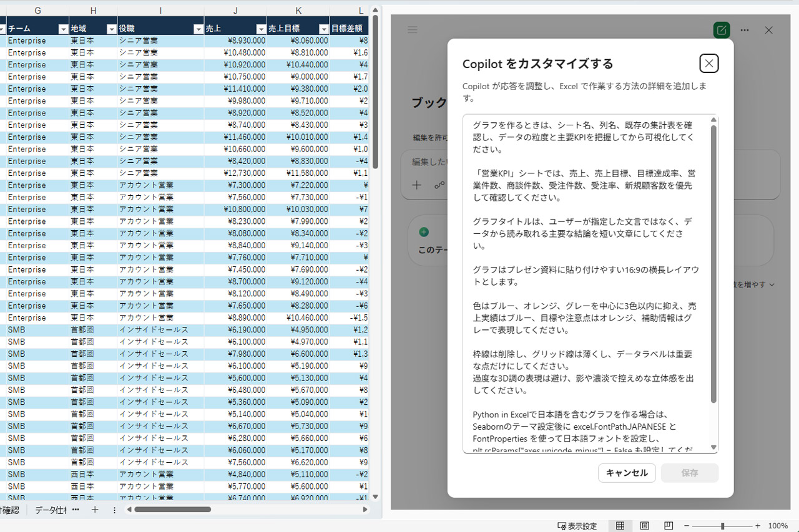This screenshot has width=799, height=532.
Task: Select the cell ¥12,730,000
Action: (x=235, y=173)
